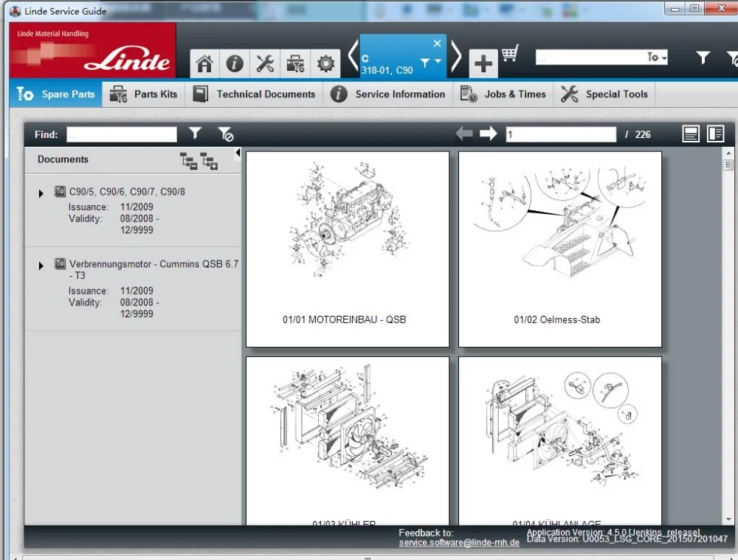Click scrollbar up arrow in thumbnail view

pos(728,153)
